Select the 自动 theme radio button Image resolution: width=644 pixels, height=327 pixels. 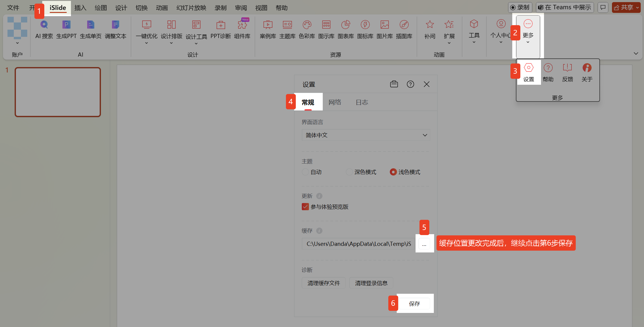click(x=305, y=172)
